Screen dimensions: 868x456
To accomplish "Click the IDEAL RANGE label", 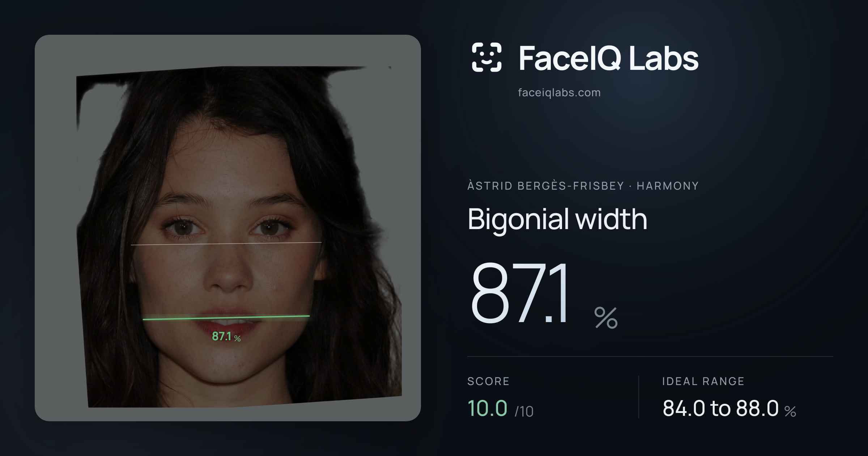I will pyautogui.click(x=703, y=381).
